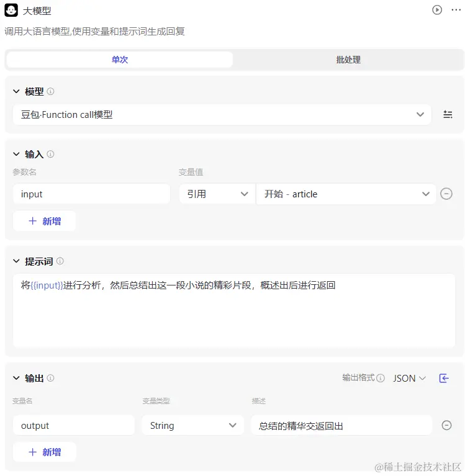Show info tooltip beside 模型
465x476 pixels.
[x=51, y=91]
